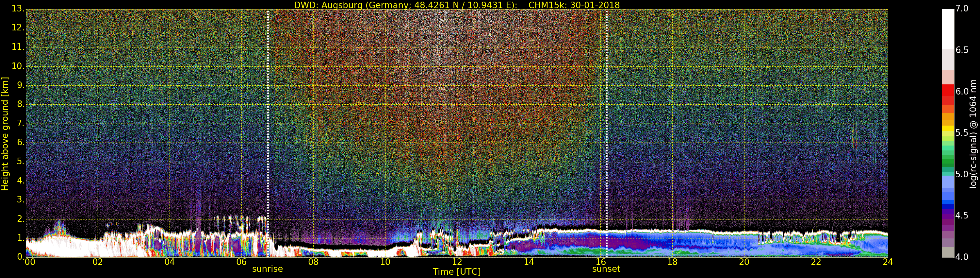
Task: Click the height axis tick "7."
Action: [21, 123]
